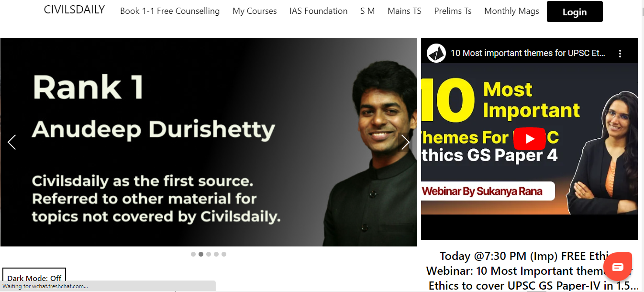This screenshot has width=644, height=292.
Task: Play the YouTube video with red play button
Action: coord(529,139)
